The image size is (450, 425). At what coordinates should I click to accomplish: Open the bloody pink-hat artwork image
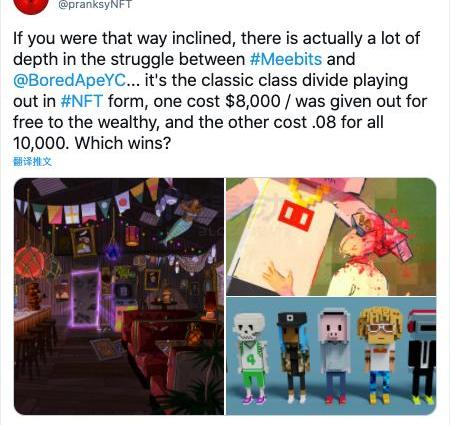[331, 237]
